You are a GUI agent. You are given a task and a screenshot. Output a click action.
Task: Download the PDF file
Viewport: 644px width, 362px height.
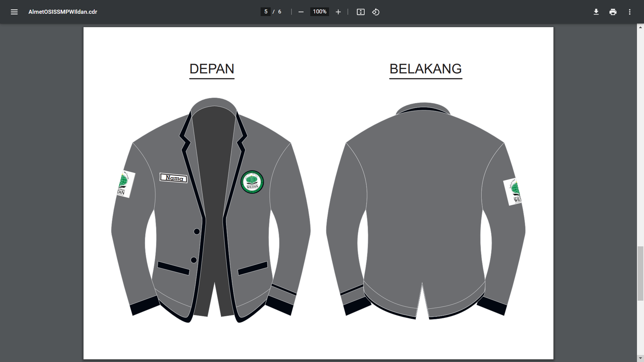point(596,12)
